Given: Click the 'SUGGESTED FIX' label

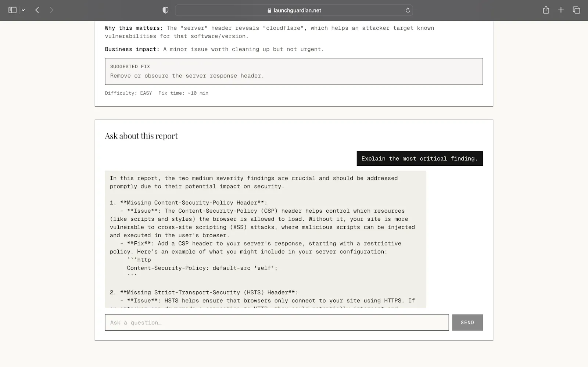Looking at the screenshot, I should (130, 66).
